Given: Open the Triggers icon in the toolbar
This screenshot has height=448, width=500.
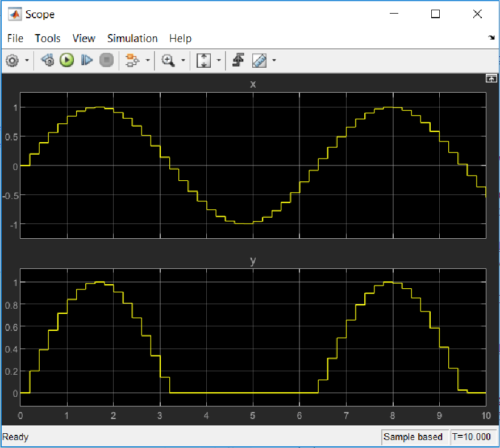Looking at the screenshot, I should (x=239, y=60).
